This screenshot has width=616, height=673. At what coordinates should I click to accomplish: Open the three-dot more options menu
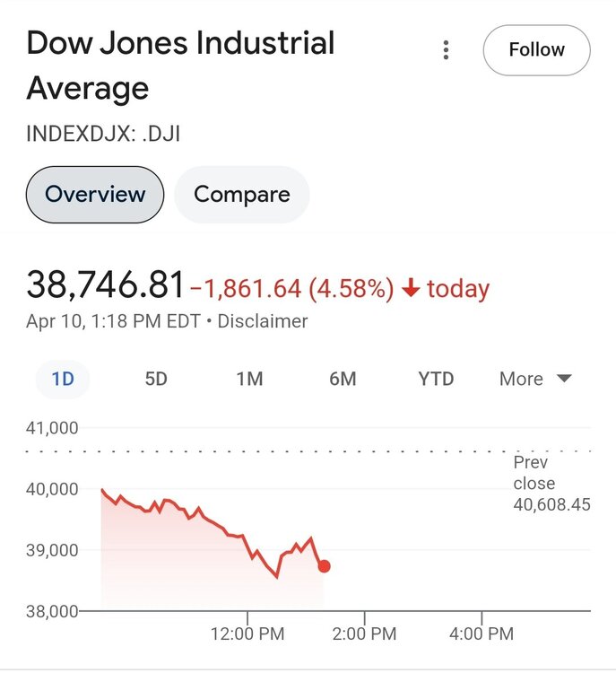(446, 50)
